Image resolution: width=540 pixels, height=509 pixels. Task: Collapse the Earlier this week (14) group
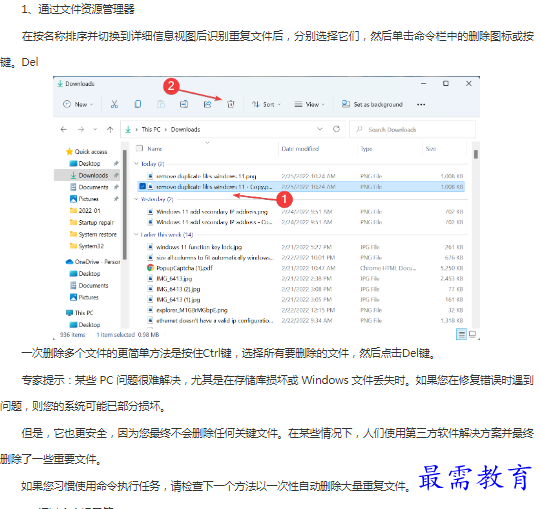pos(136,235)
